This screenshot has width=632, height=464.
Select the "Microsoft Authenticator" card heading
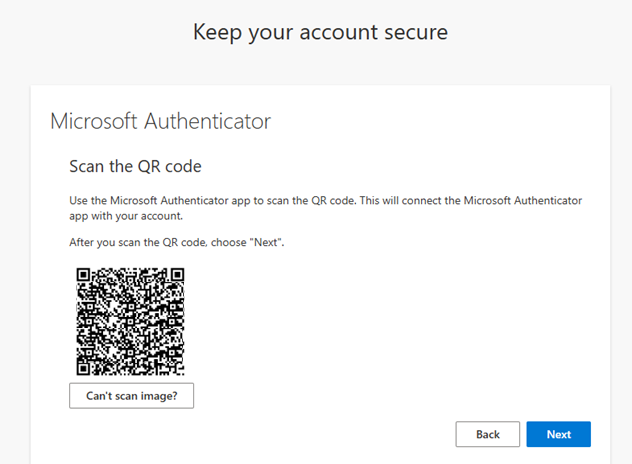click(x=160, y=122)
